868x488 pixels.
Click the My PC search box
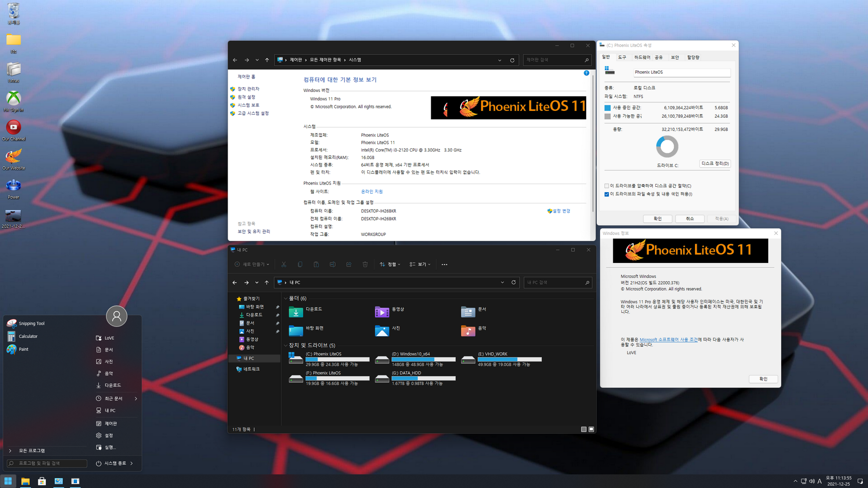(558, 282)
